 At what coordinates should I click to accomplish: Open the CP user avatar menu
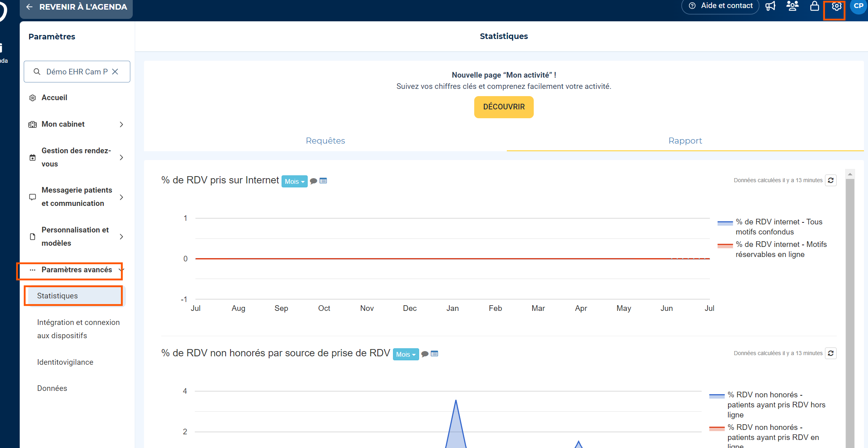pos(858,6)
